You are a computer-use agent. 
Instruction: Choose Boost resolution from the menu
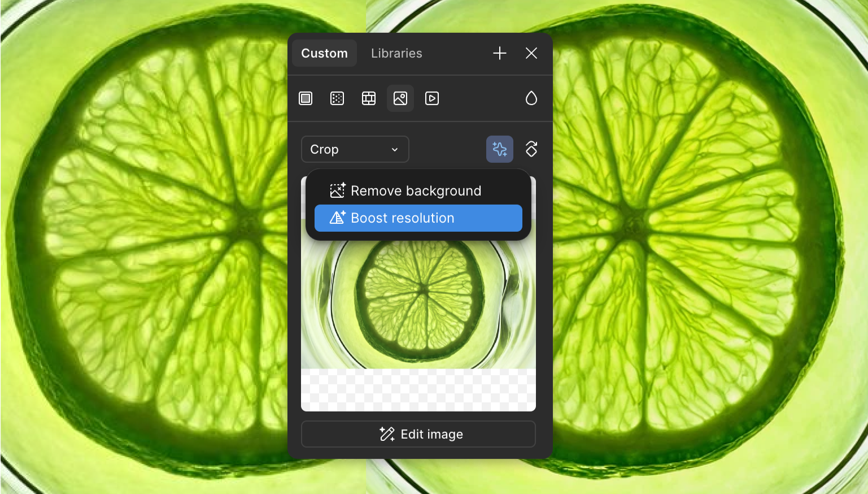(418, 218)
